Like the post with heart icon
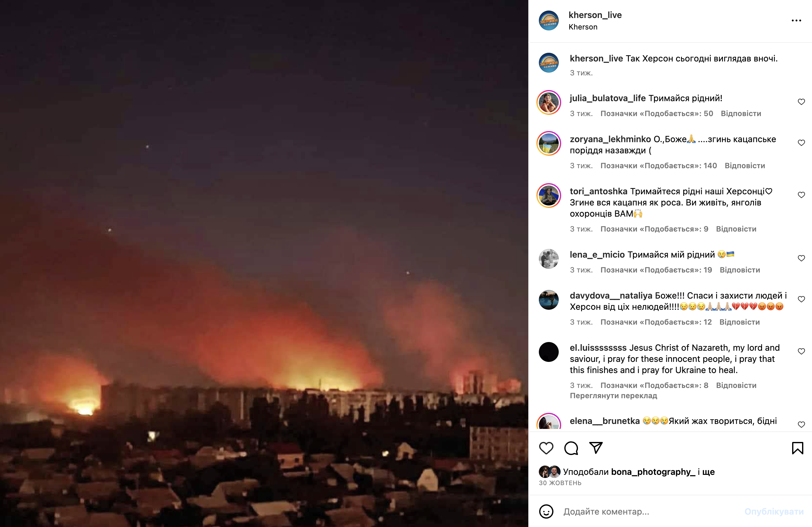The height and width of the screenshot is (527, 812). click(x=546, y=448)
